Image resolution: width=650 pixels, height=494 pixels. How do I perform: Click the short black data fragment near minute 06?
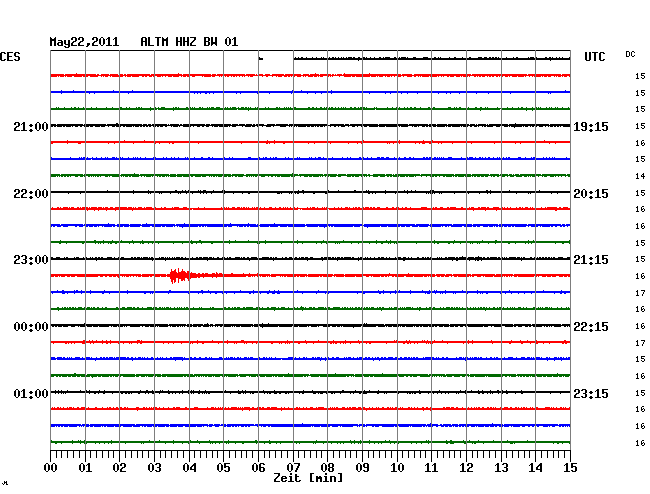coord(261,59)
